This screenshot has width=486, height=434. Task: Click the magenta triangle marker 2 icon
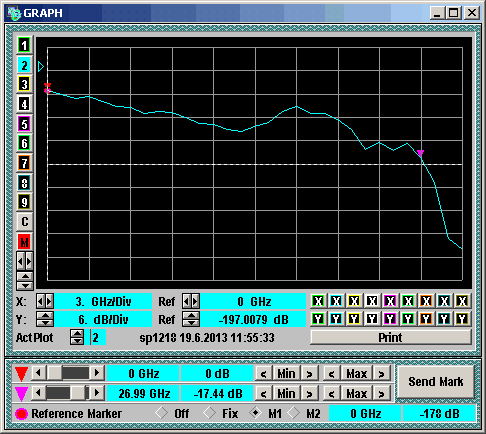click(x=21, y=394)
